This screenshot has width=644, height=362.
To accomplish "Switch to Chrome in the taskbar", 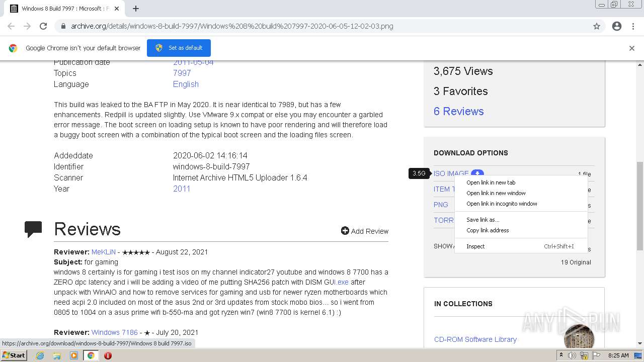I will [91, 355].
